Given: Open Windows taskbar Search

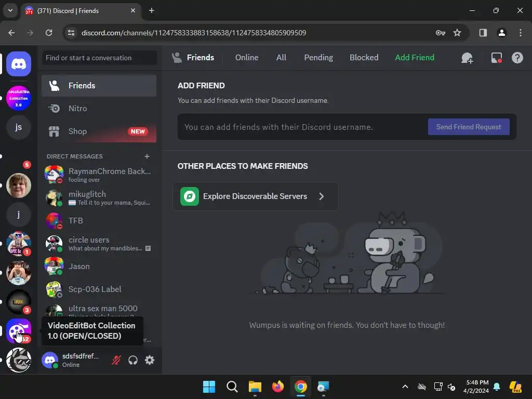Looking at the screenshot, I should (x=232, y=387).
